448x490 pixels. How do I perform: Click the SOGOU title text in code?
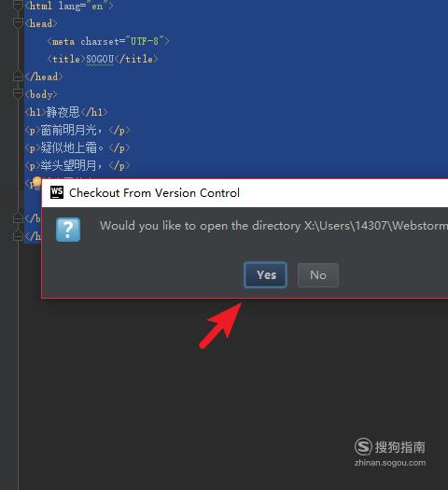coord(100,59)
